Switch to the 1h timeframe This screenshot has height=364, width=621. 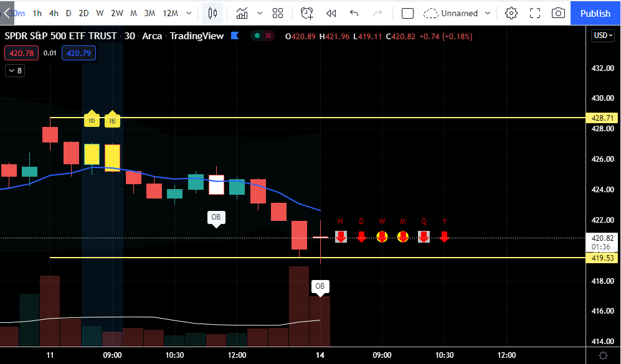(37, 13)
